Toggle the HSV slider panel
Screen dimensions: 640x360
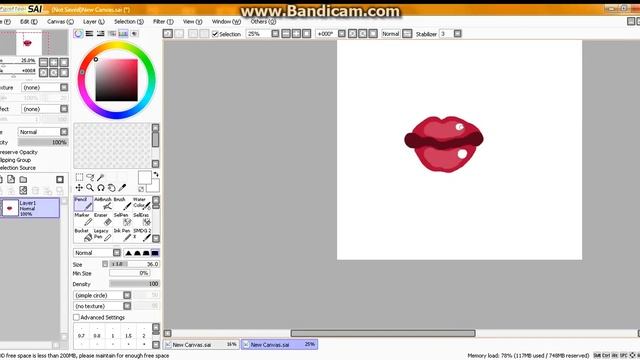(100, 33)
